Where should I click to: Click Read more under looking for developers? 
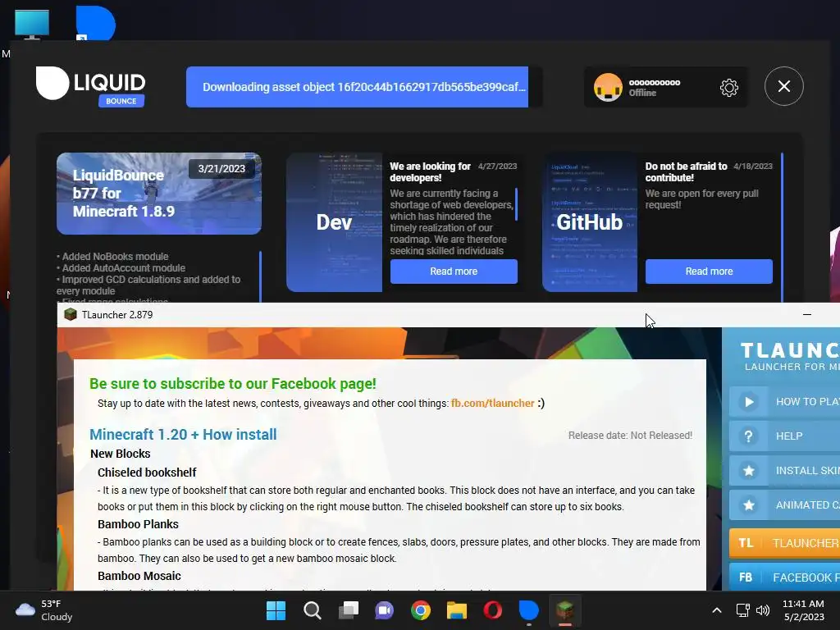[x=454, y=272]
